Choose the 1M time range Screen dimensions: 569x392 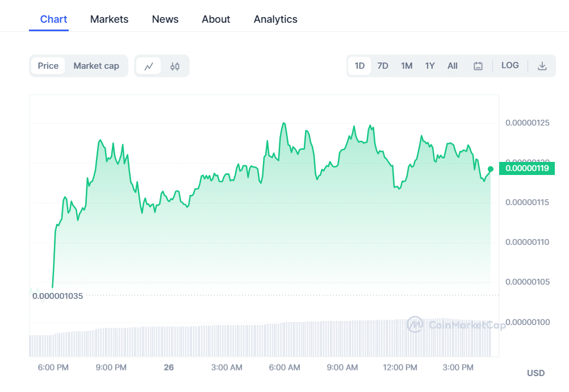tap(407, 66)
